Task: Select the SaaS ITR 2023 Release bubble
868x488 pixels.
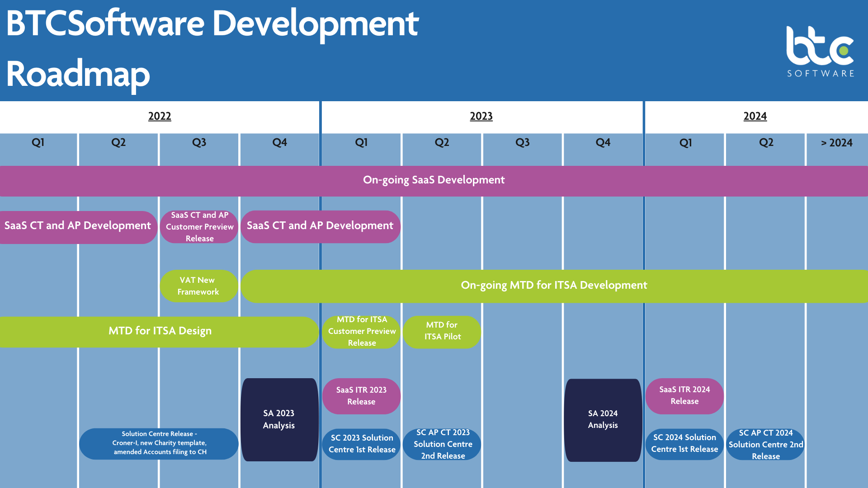Action: coord(361,396)
